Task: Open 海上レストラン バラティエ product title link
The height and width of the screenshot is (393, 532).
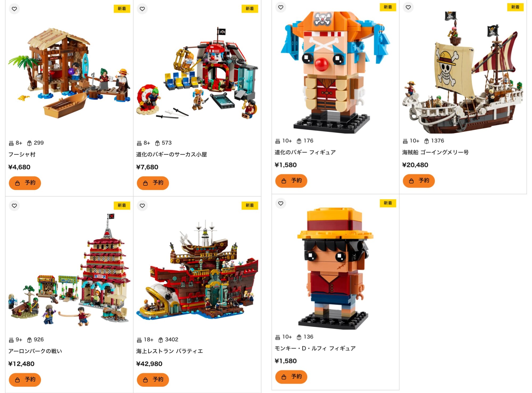Action: tap(169, 351)
